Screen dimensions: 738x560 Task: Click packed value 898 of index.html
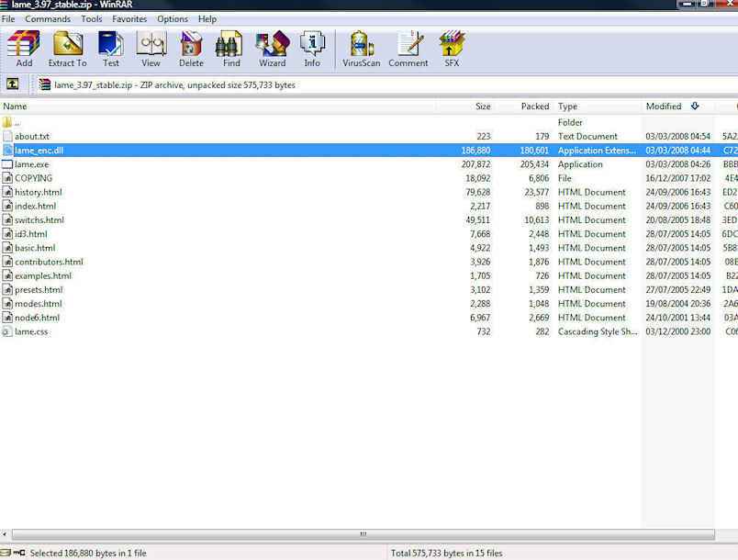tap(542, 207)
